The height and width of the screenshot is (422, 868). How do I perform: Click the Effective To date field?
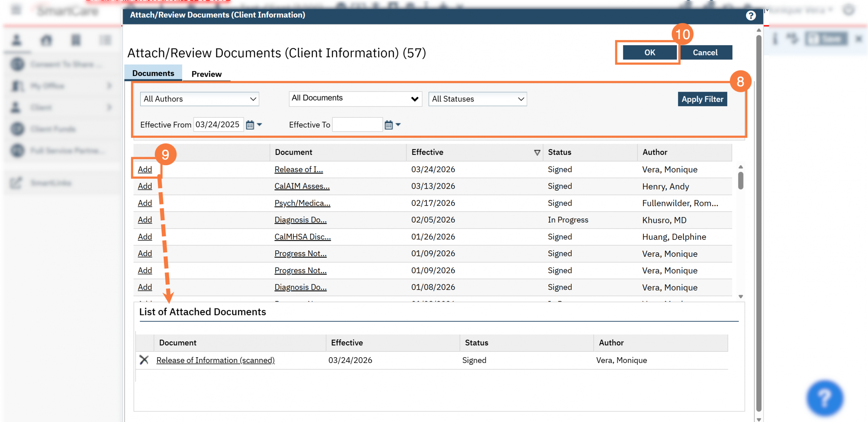[x=357, y=124]
